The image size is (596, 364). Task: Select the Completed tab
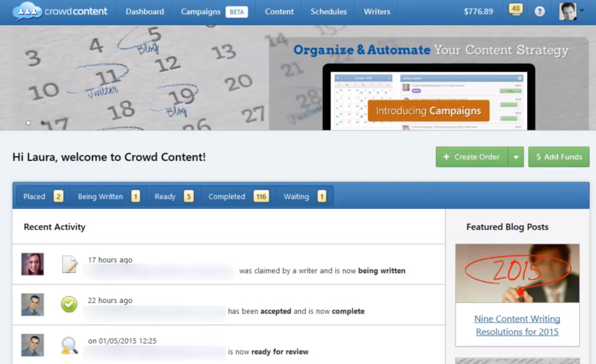click(238, 196)
